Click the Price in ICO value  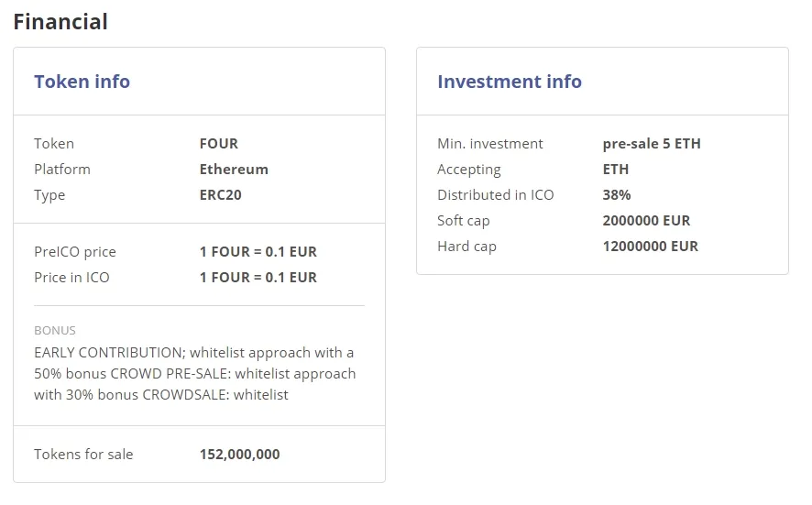coord(258,278)
